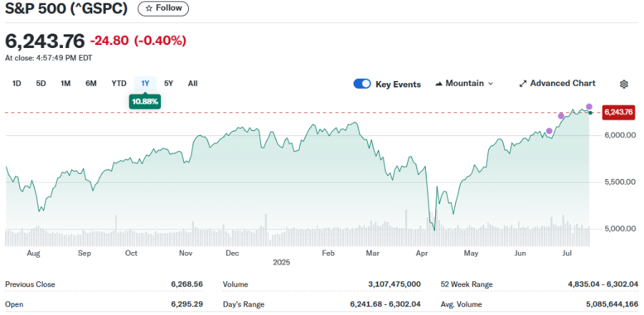The height and width of the screenshot is (315, 644).
Task: Select the All time range
Action: click(x=192, y=83)
